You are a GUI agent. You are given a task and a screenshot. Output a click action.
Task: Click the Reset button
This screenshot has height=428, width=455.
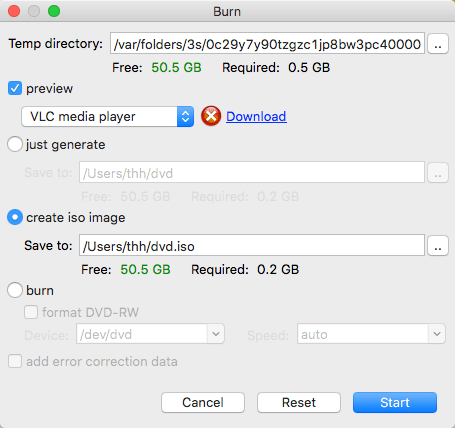coord(299,402)
